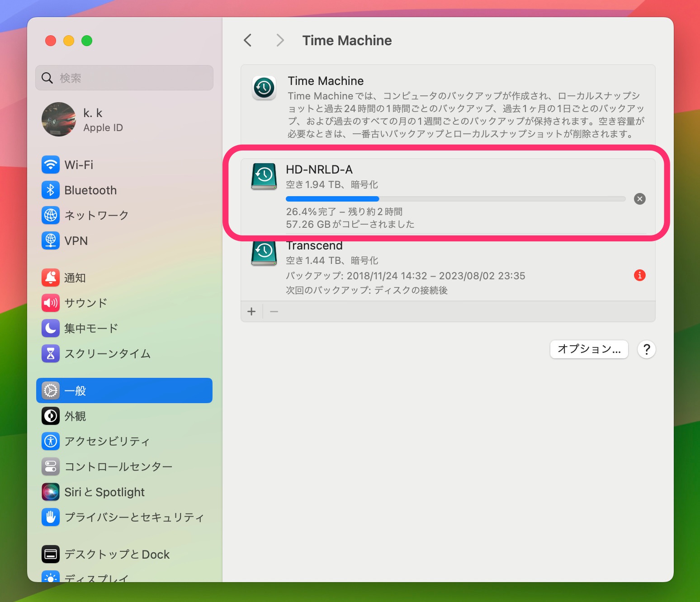Open Wi-Fi settings icon in sidebar
This screenshot has height=602, width=700.
(51, 165)
